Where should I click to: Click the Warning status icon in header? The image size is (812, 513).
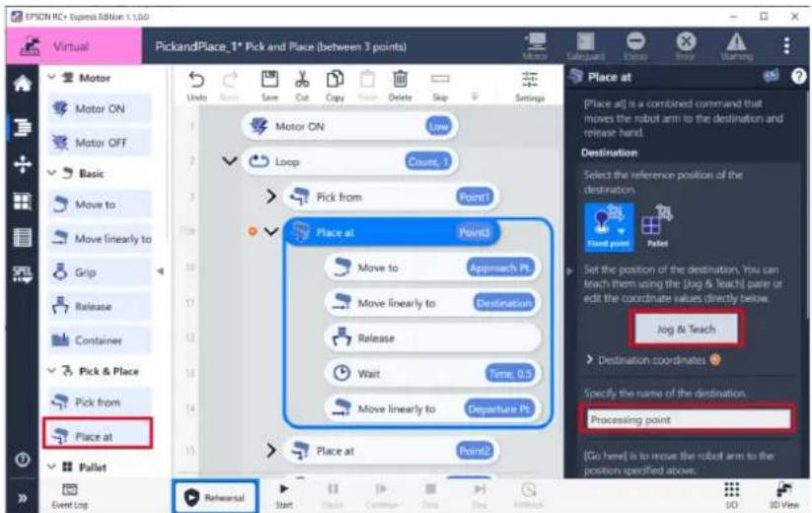tap(736, 46)
